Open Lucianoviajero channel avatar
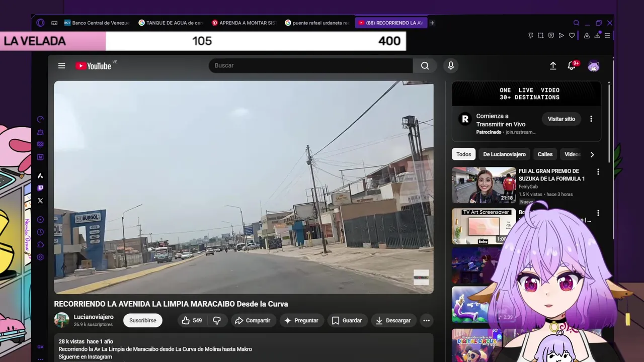This screenshot has height=362, width=644. (62, 320)
